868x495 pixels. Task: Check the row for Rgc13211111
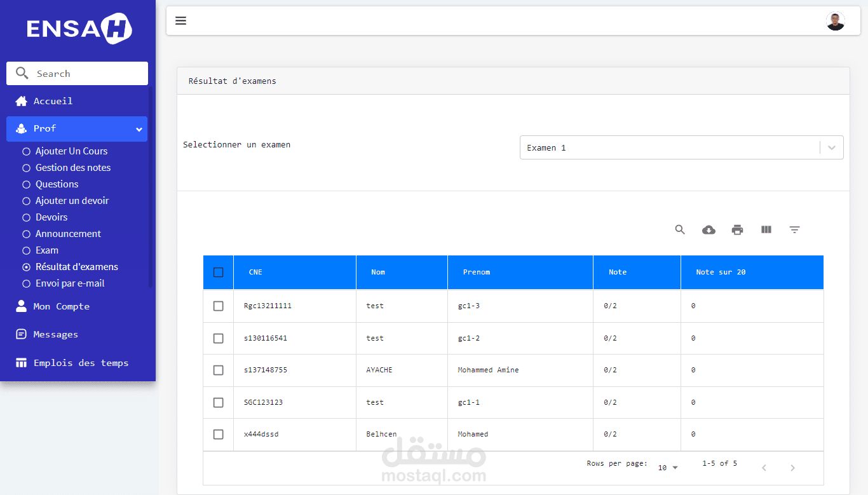219,306
